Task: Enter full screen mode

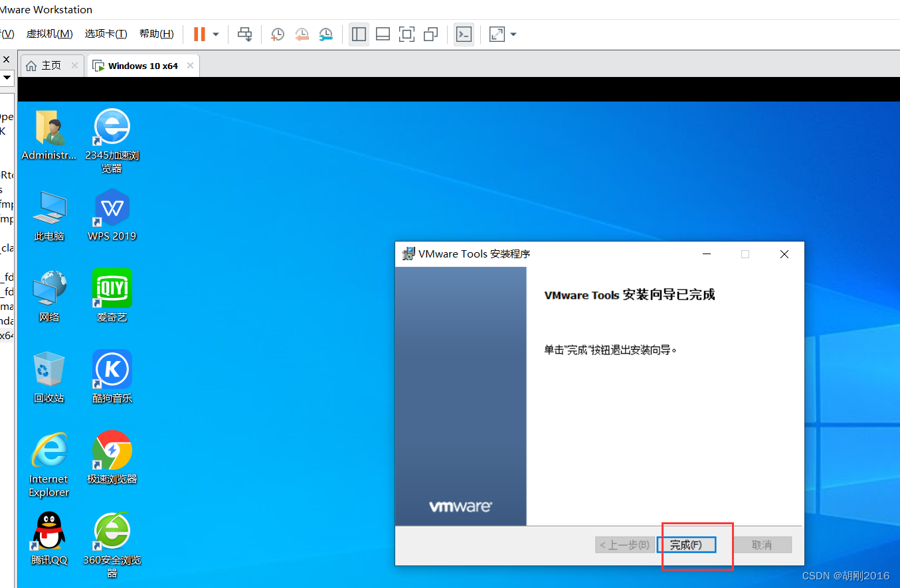Action: 406,34
